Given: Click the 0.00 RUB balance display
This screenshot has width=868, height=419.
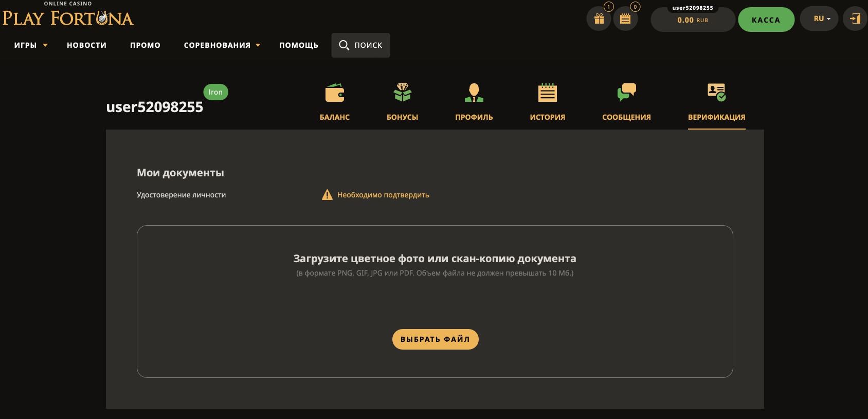Looking at the screenshot, I should tap(692, 20).
